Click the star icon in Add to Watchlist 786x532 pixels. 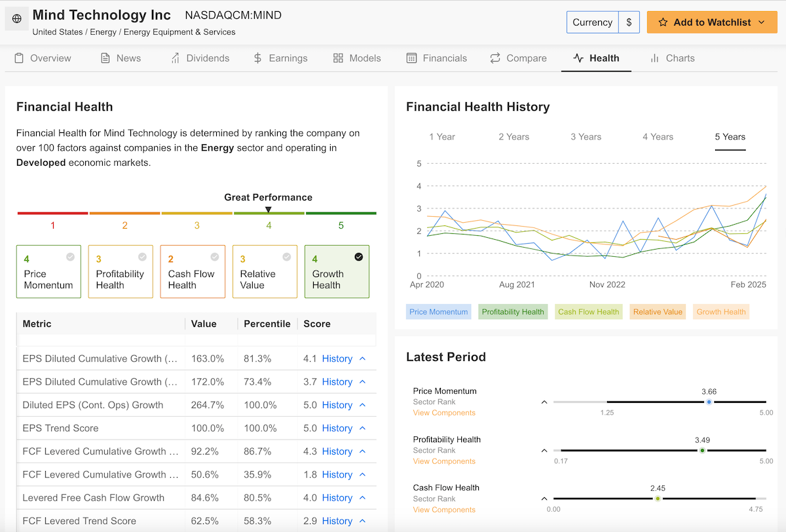coord(663,22)
